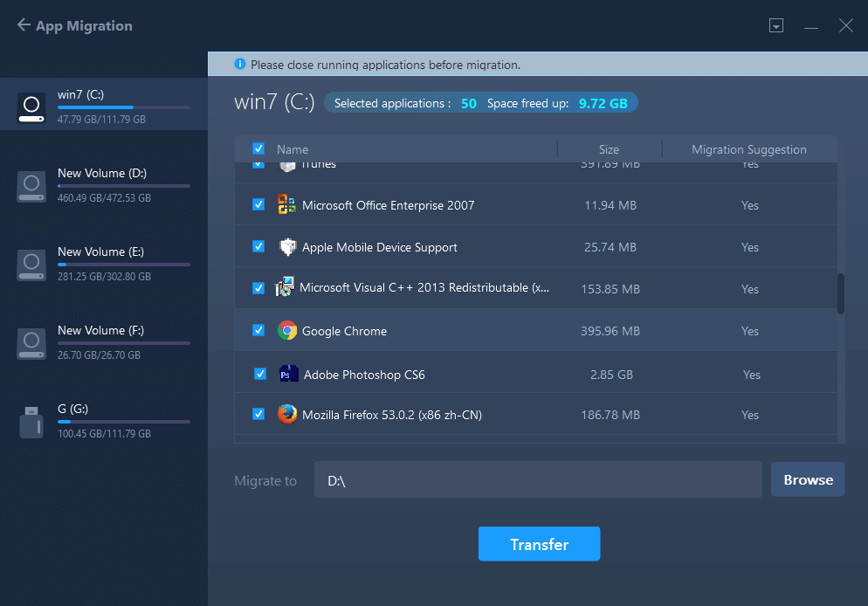Click the win7 (C:) usage bar

pos(124,107)
